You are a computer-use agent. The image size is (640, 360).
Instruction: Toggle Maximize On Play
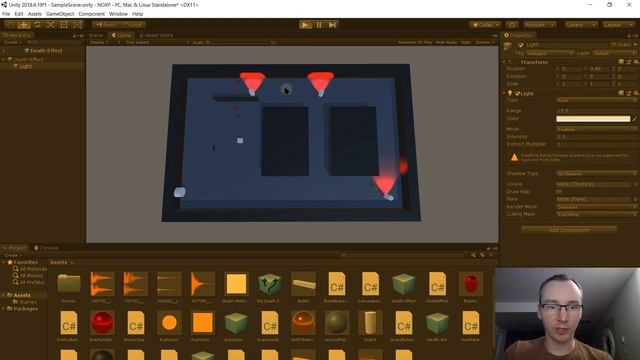point(415,42)
